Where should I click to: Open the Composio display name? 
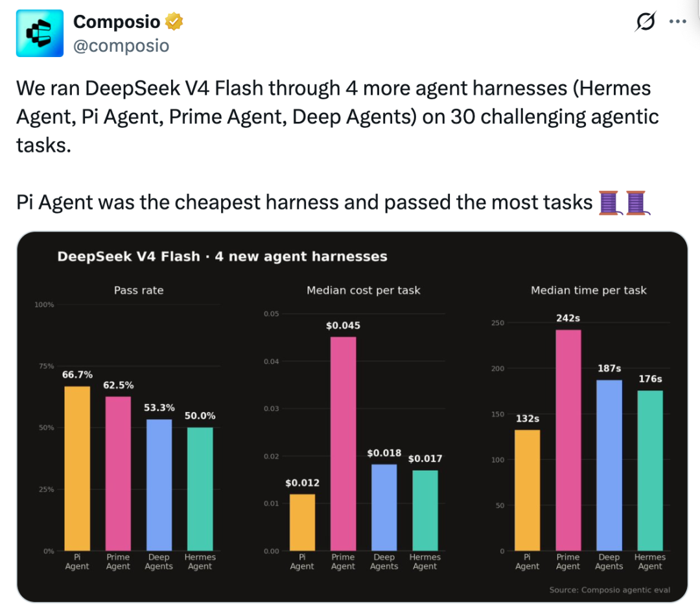[x=117, y=21]
